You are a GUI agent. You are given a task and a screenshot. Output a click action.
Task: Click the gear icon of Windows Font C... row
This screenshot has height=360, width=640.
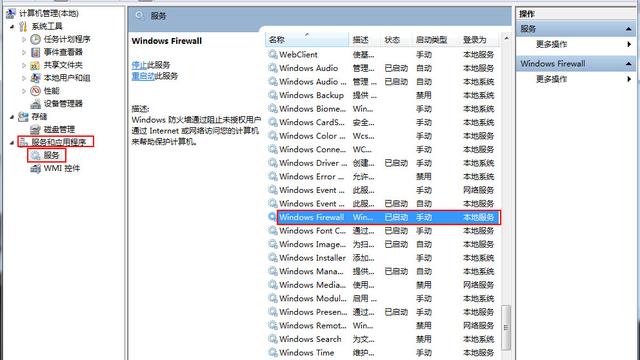[272, 231]
